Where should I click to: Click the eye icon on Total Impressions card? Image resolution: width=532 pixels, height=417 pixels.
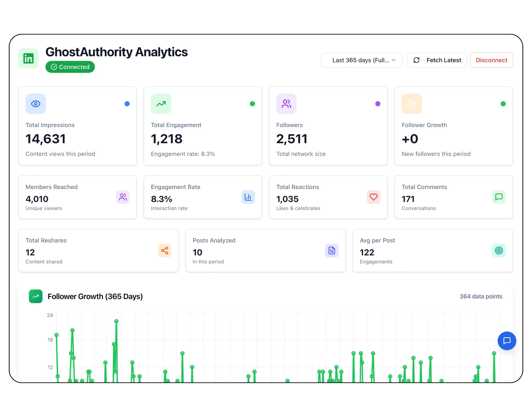point(36,104)
